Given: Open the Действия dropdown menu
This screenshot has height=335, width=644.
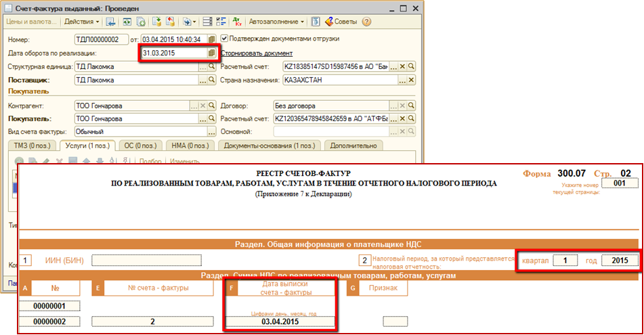Looking at the screenshot, I should pyautogui.click(x=82, y=22).
